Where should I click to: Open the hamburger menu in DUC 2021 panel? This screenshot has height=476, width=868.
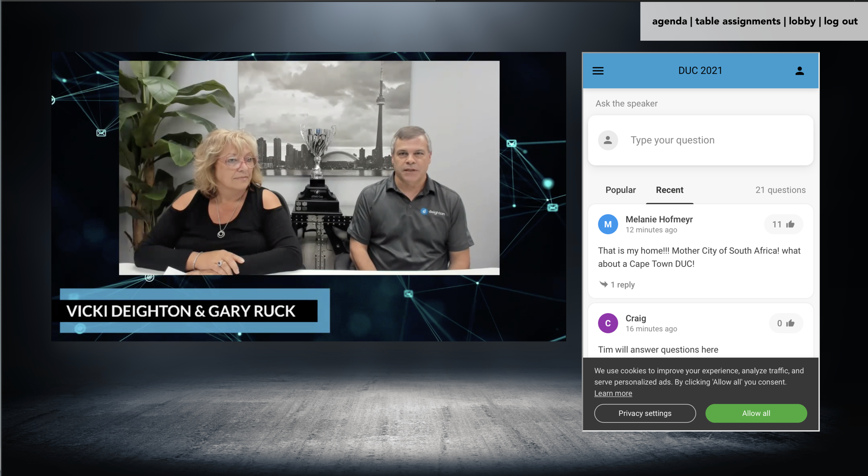click(598, 71)
